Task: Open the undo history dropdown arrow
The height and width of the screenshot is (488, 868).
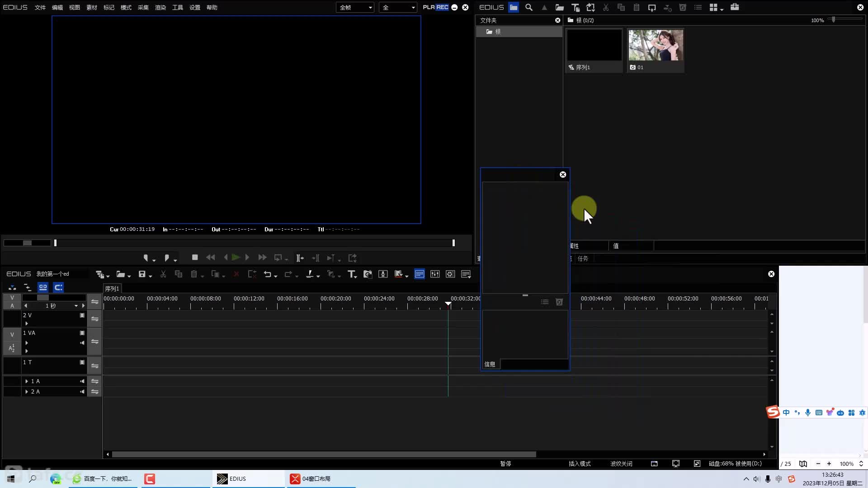Action: (x=276, y=276)
